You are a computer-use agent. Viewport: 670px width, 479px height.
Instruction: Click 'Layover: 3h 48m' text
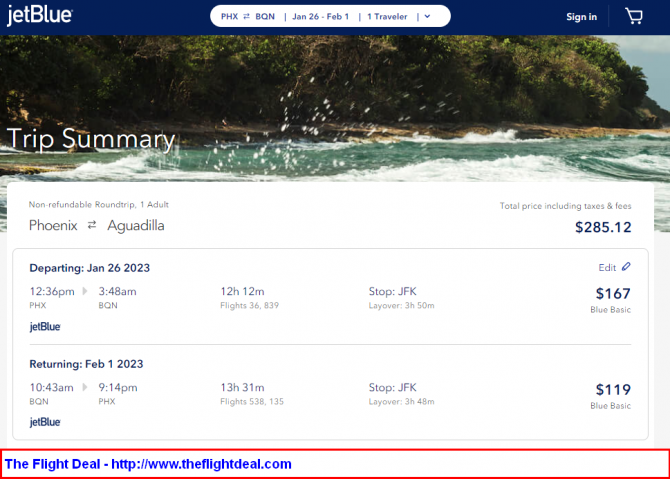401,402
